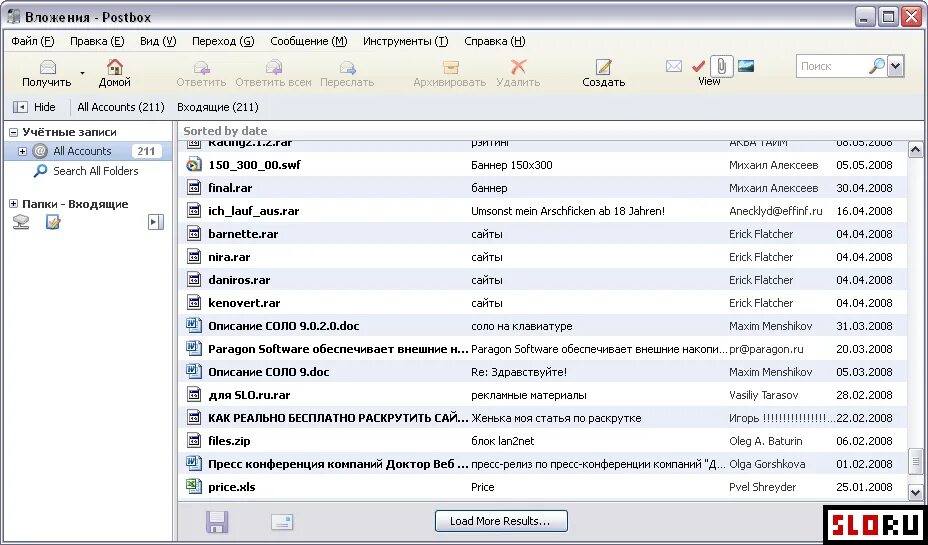Open the Сообщение menu
The height and width of the screenshot is (545, 928).
(x=308, y=41)
